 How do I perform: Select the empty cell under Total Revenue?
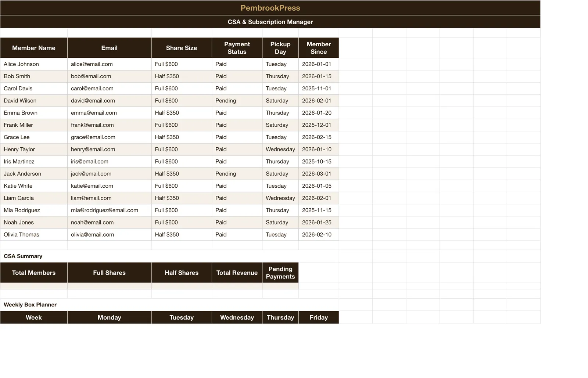tap(237, 286)
